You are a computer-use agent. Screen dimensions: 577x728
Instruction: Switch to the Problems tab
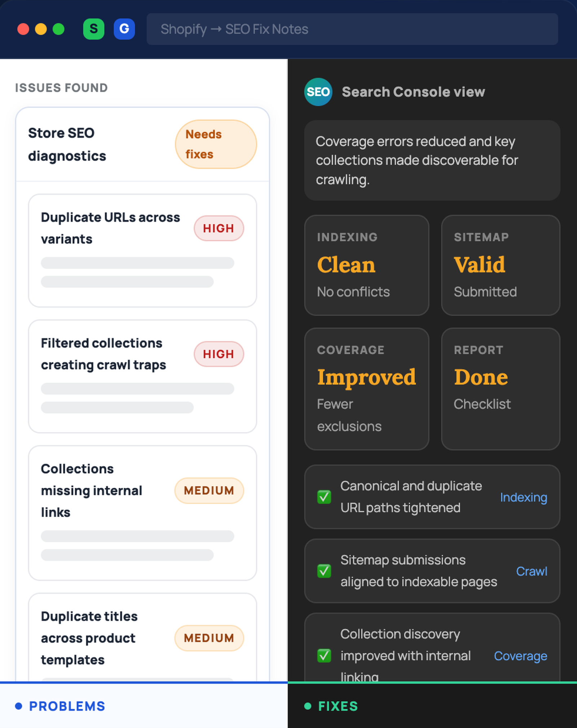tap(67, 706)
